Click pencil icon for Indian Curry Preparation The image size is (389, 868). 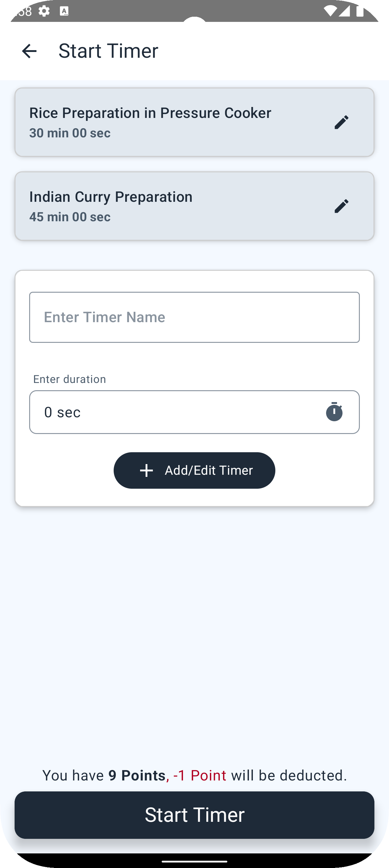click(341, 206)
